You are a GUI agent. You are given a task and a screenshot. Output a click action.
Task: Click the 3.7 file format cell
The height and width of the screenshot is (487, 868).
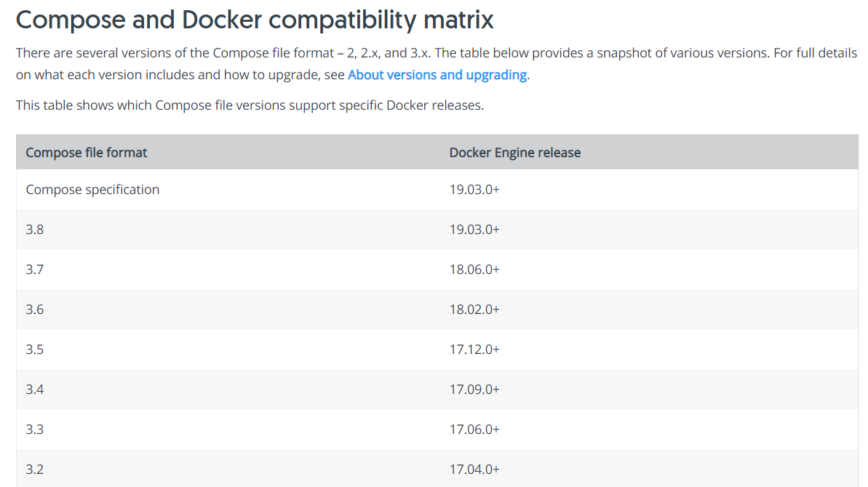click(x=35, y=270)
